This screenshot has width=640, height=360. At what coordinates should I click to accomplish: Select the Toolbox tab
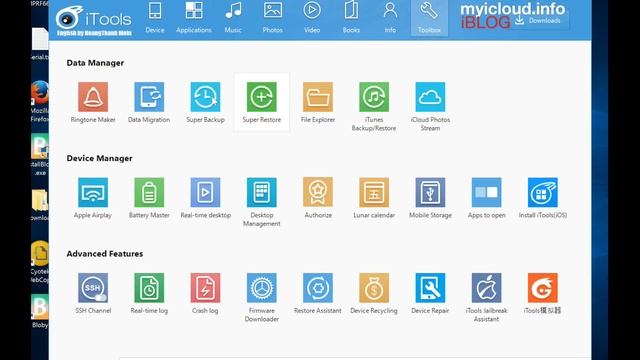pos(429,18)
